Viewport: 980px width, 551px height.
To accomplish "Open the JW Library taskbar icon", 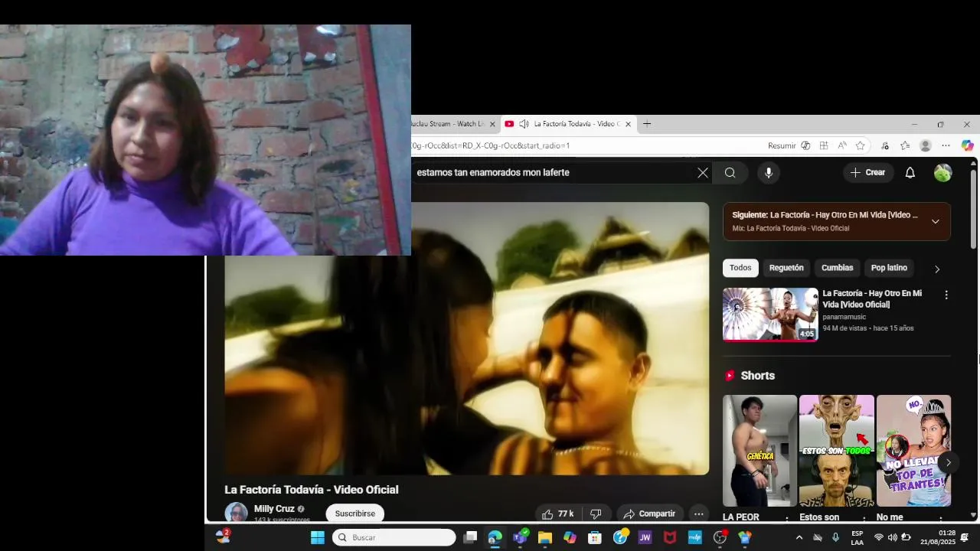I will (645, 537).
